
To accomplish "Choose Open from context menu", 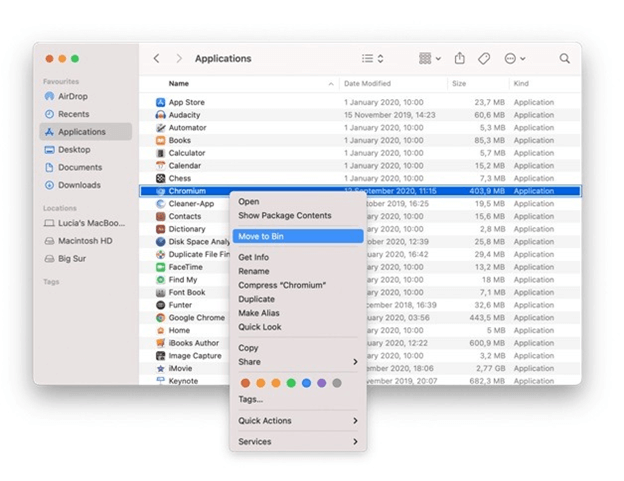I will (x=298, y=202).
